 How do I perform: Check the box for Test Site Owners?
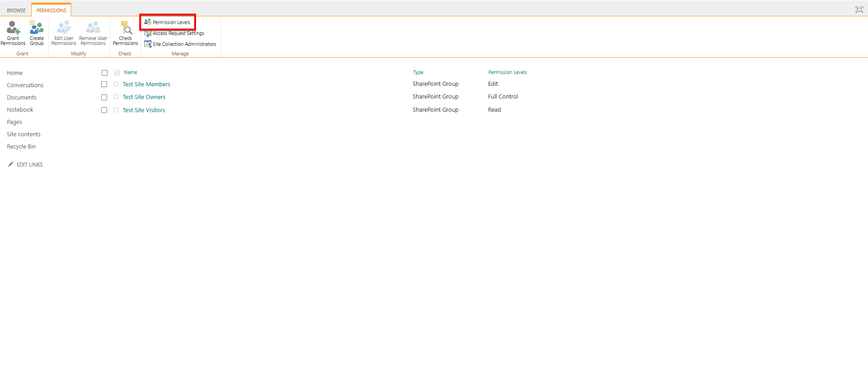104,97
